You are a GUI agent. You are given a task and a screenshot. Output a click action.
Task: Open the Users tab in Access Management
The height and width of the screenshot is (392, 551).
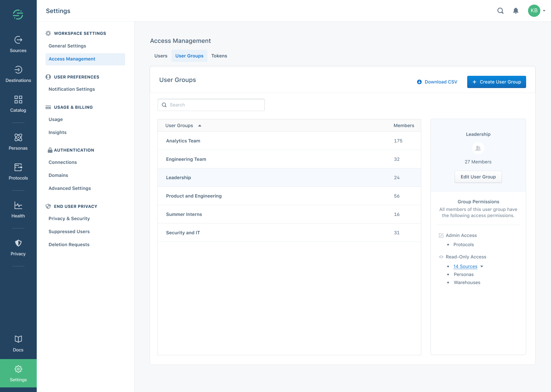(x=161, y=56)
